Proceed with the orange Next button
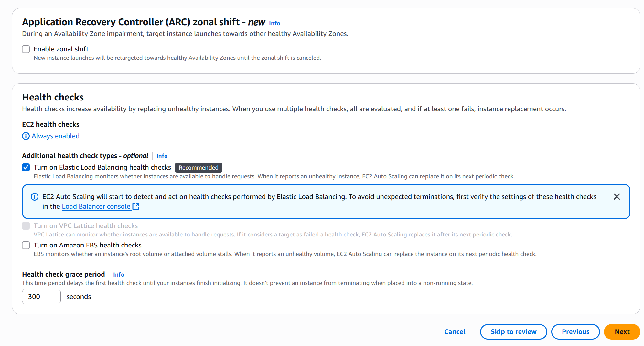Viewport: 644px width, 346px height. pyautogui.click(x=622, y=332)
